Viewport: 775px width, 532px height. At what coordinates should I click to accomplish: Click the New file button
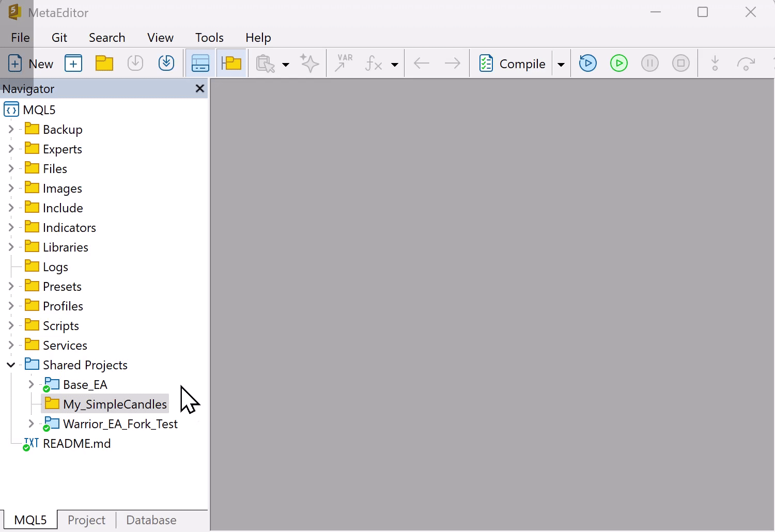[31, 64]
